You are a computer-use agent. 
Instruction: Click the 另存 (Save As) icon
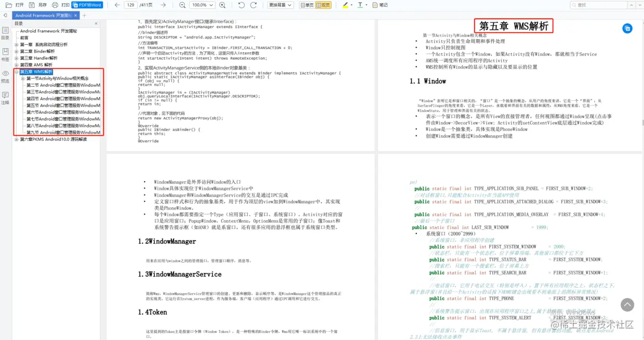(x=33, y=5)
